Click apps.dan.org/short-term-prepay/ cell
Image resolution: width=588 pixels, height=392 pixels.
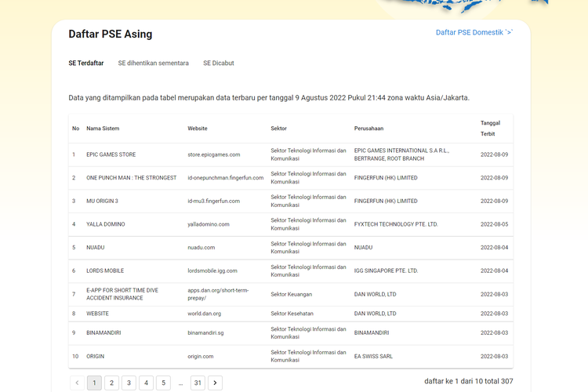coord(218,294)
